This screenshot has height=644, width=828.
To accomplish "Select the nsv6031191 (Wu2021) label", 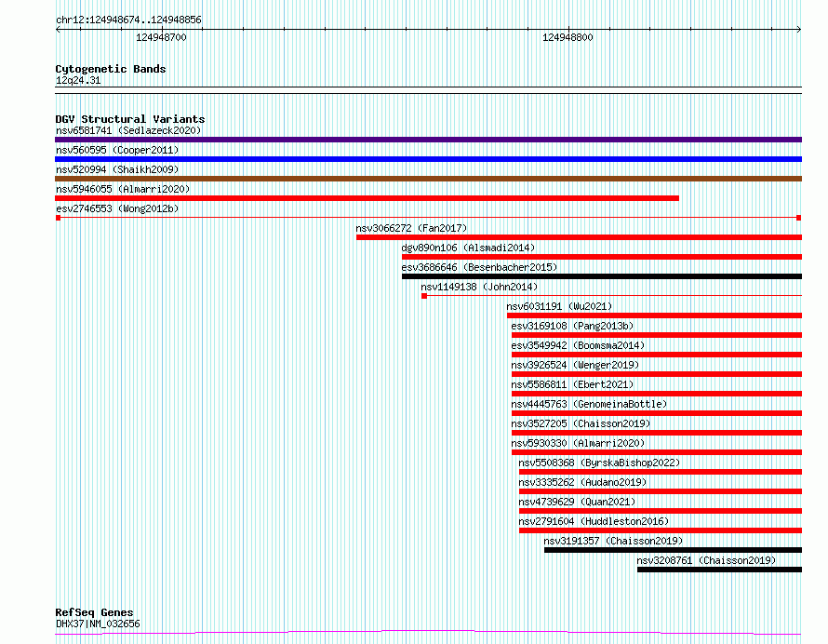I will click(559, 306).
